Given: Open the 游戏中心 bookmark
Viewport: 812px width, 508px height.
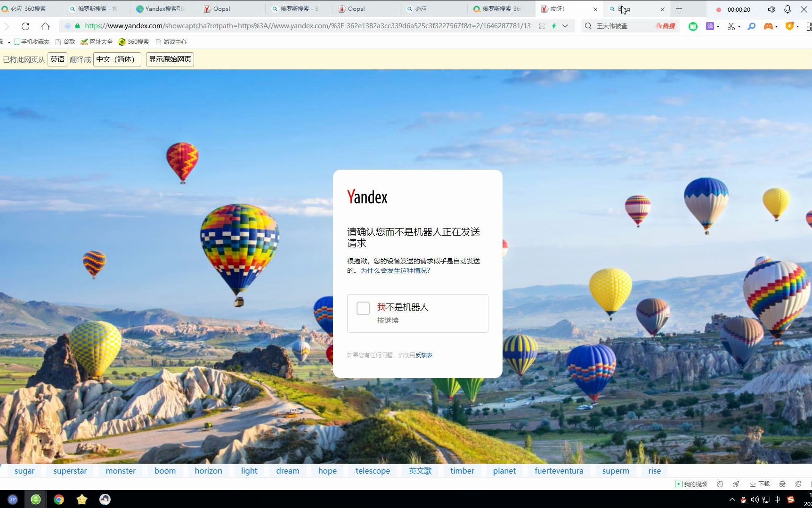Looking at the screenshot, I should pyautogui.click(x=171, y=42).
